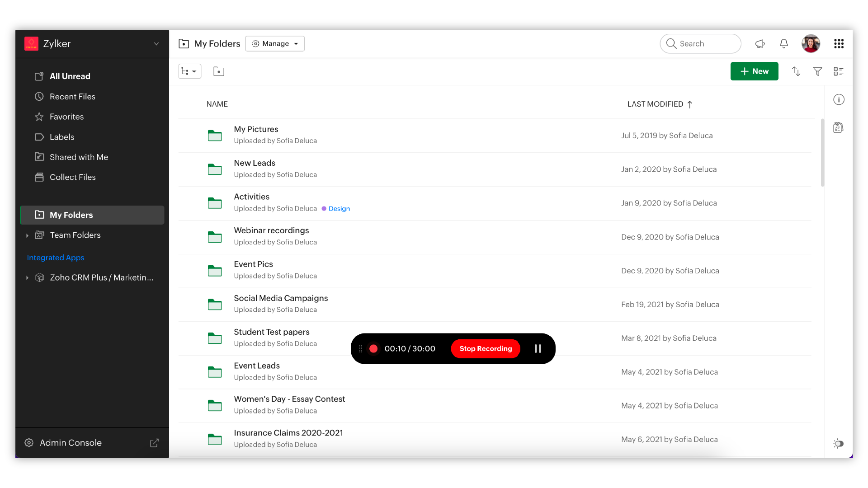Switch list view layout icon
The height and width of the screenshot is (488, 868).
(839, 71)
